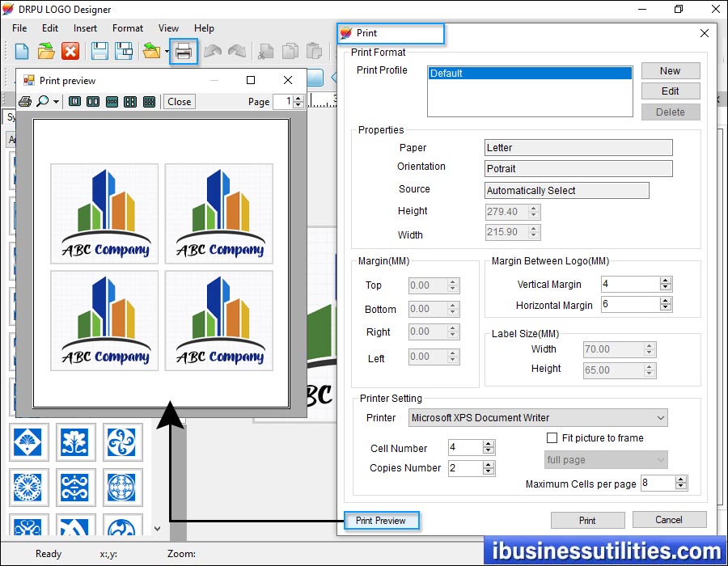
Task: Open a file using the Open folder icon
Action: click(x=46, y=51)
